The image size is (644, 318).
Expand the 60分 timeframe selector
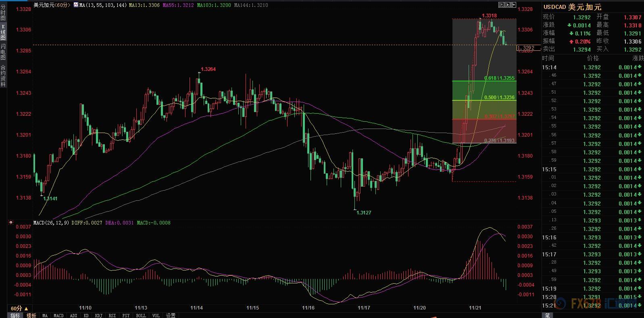tap(19, 308)
